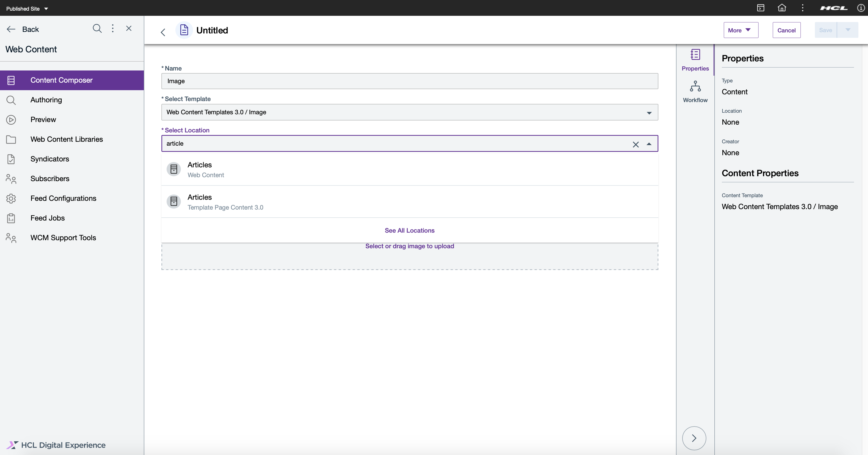Click the Feed Jobs clipboard icon
868x455 pixels.
tap(11, 218)
